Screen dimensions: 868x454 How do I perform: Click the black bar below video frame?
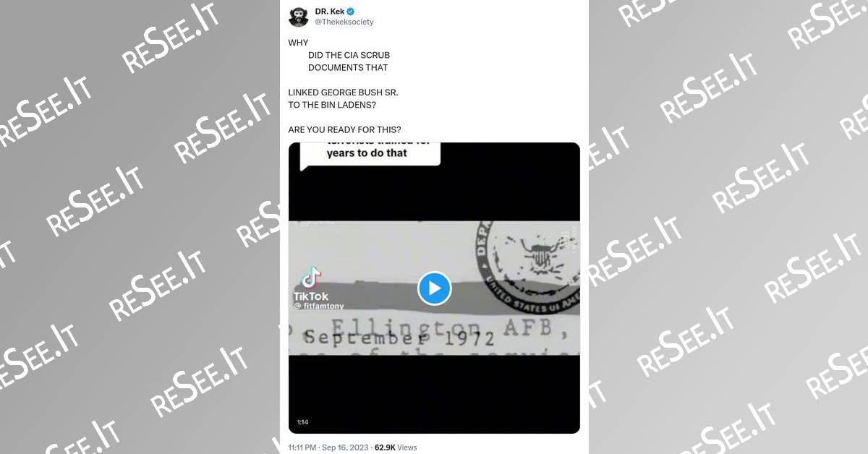coord(434,394)
